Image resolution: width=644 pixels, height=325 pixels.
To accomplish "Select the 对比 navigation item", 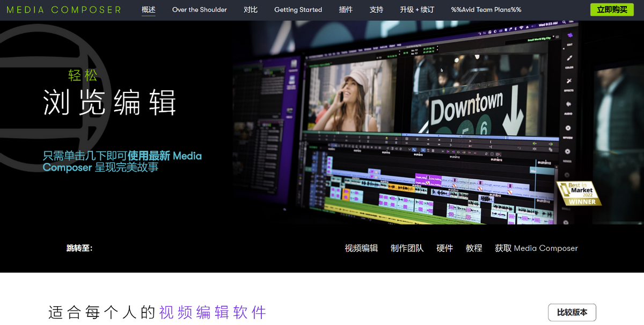I will click(251, 10).
